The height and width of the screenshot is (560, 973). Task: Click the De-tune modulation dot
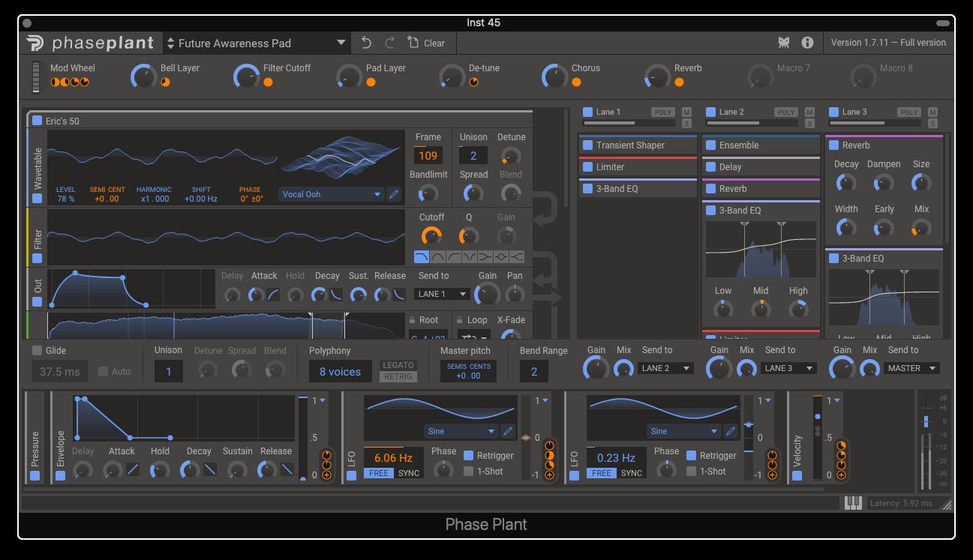[473, 82]
